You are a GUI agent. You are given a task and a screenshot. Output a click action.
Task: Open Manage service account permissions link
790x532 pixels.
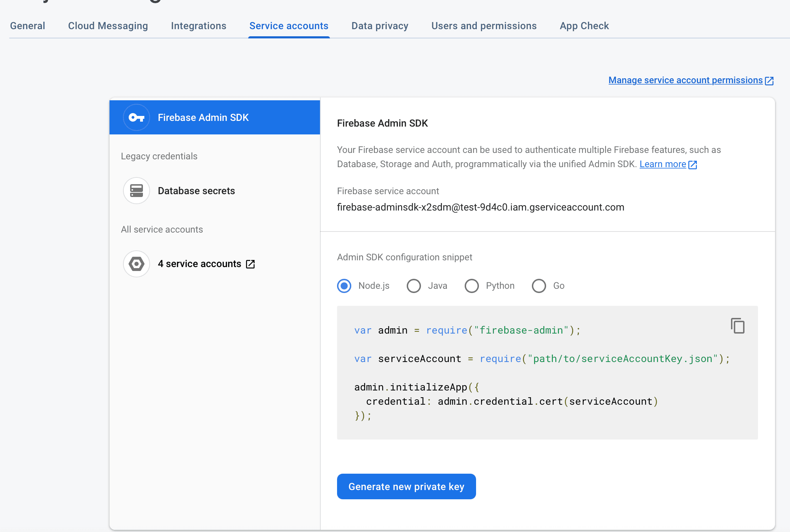[685, 80]
